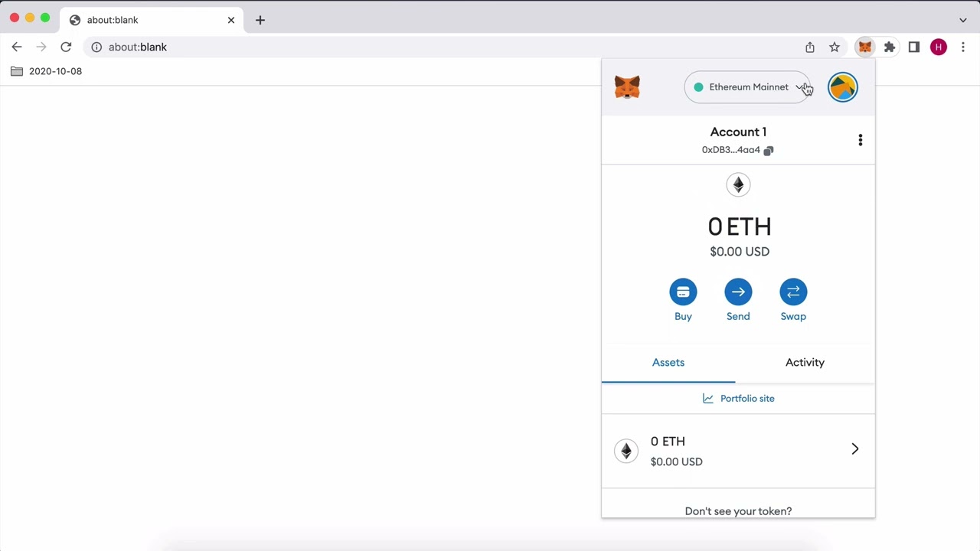980x551 pixels.
Task: Click the $0.00 USD balance under 0 ETH heading
Action: coord(740,252)
